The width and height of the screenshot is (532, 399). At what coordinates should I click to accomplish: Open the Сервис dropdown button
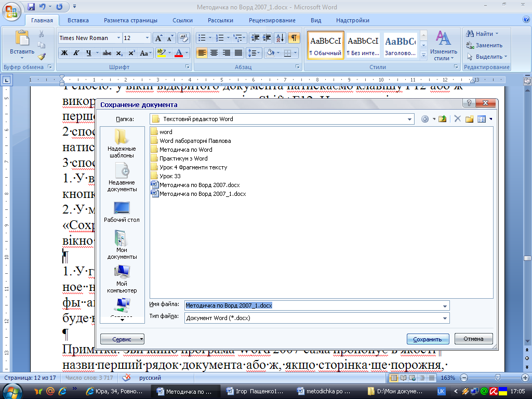(122, 339)
